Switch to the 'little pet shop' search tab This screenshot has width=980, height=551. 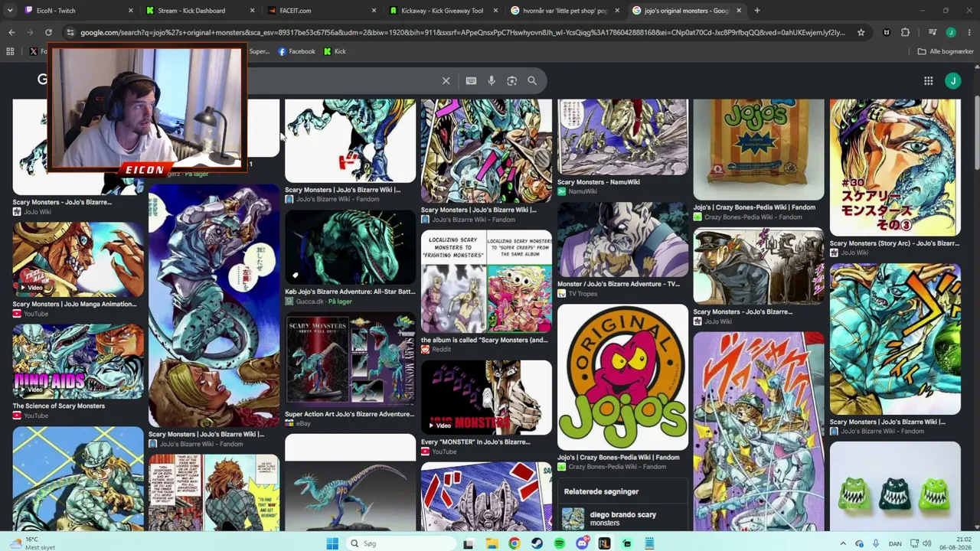(565, 11)
